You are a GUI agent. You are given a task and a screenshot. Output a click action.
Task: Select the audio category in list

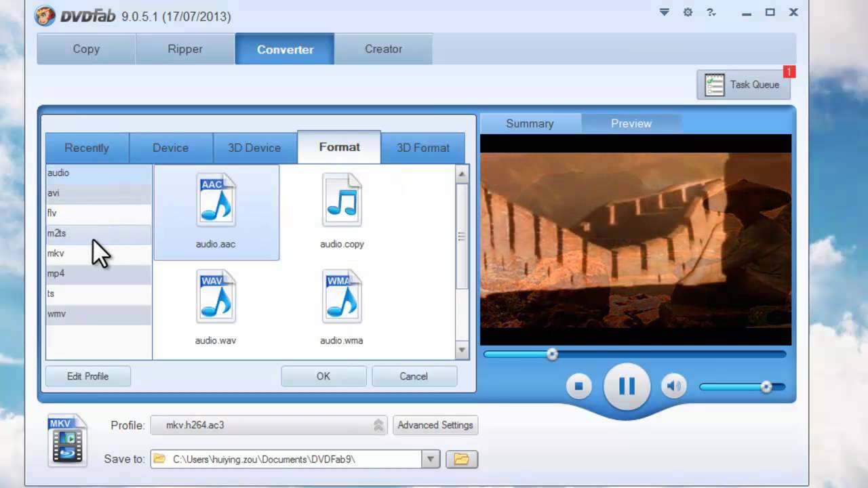click(x=99, y=173)
